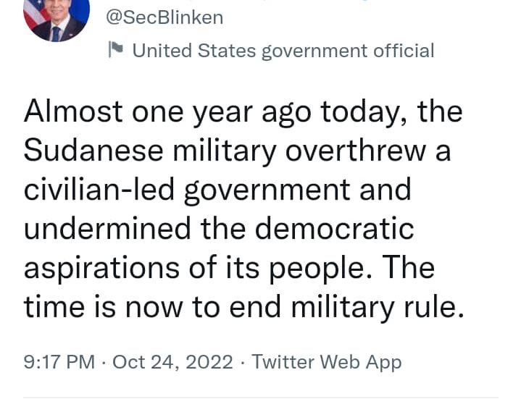521x420 pixels.
Task: Click the Oct 24, 2022 date
Action: click(172, 362)
